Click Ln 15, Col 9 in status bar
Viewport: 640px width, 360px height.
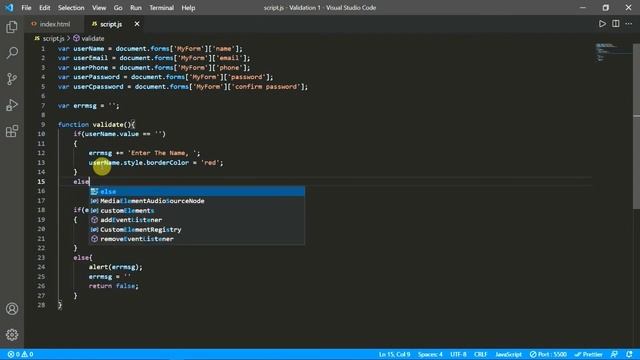tap(394, 354)
